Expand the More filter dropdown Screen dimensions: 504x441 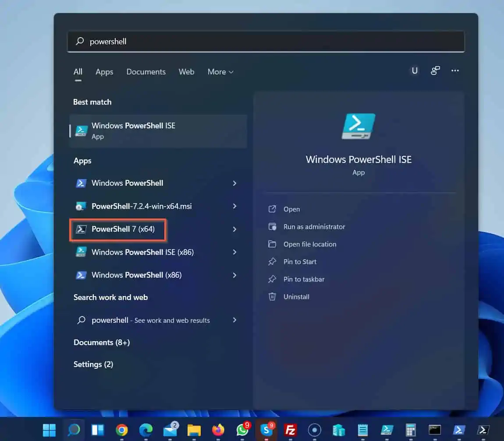[220, 72]
